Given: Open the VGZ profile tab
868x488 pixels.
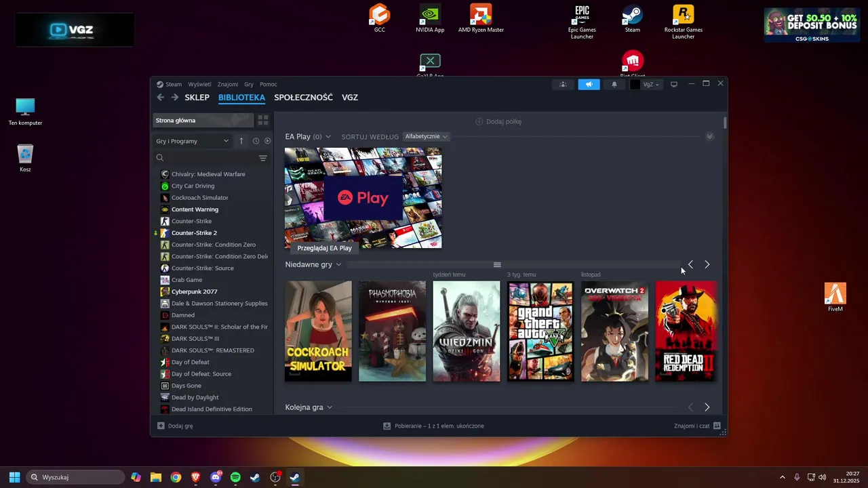Looking at the screenshot, I should [x=350, y=98].
